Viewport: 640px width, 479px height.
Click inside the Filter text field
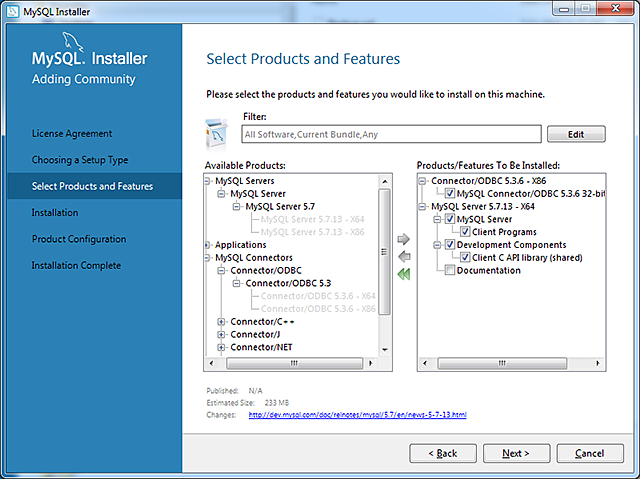390,134
